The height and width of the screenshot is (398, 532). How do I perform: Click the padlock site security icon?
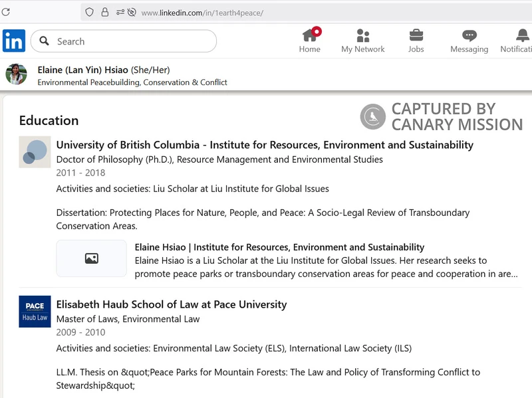(x=105, y=13)
